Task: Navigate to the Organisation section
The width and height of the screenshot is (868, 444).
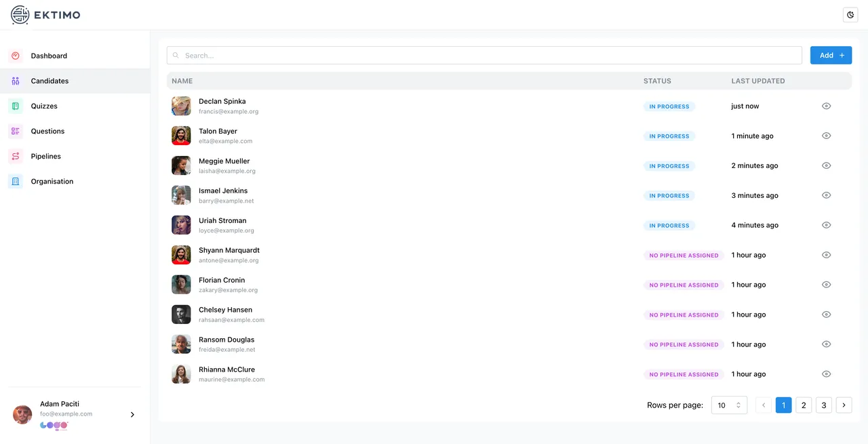Action: [x=52, y=181]
